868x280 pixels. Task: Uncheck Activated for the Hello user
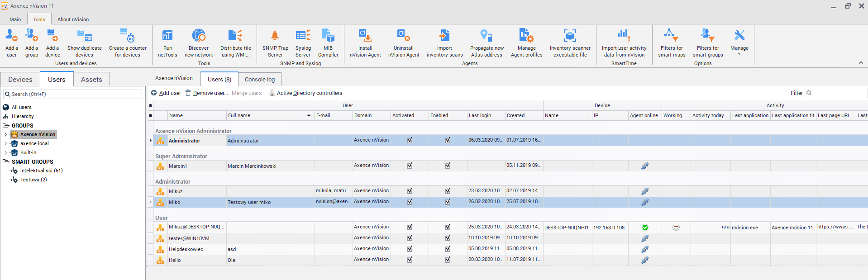click(410, 260)
